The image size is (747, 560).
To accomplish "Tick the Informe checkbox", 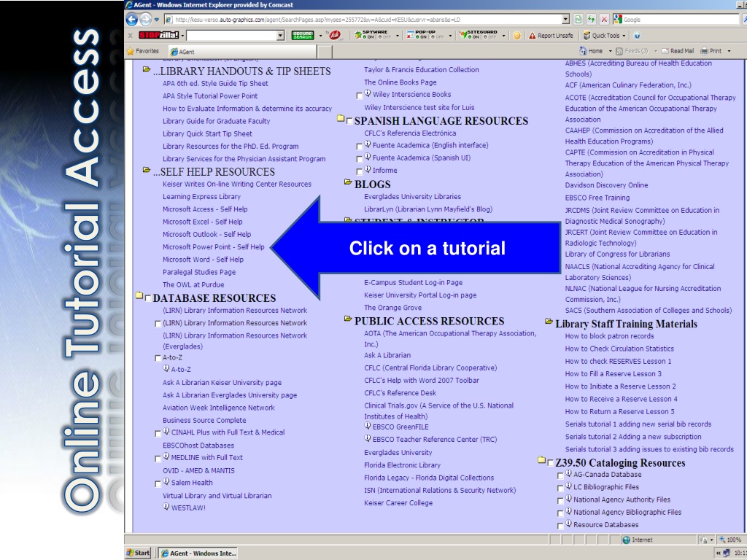I will (360, 172).
